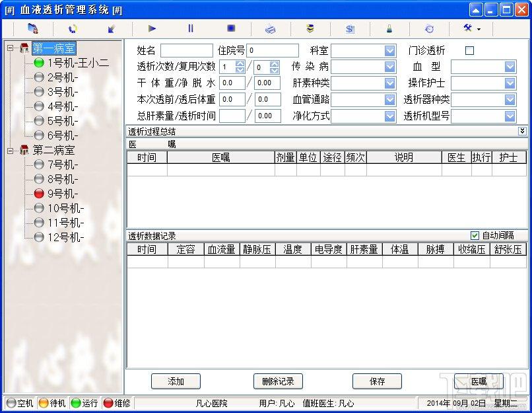Image resolution: width=532 pixels, height=413 pixels.
Task: Collapse the 第一病室 tree node
Action: point(10,48)
